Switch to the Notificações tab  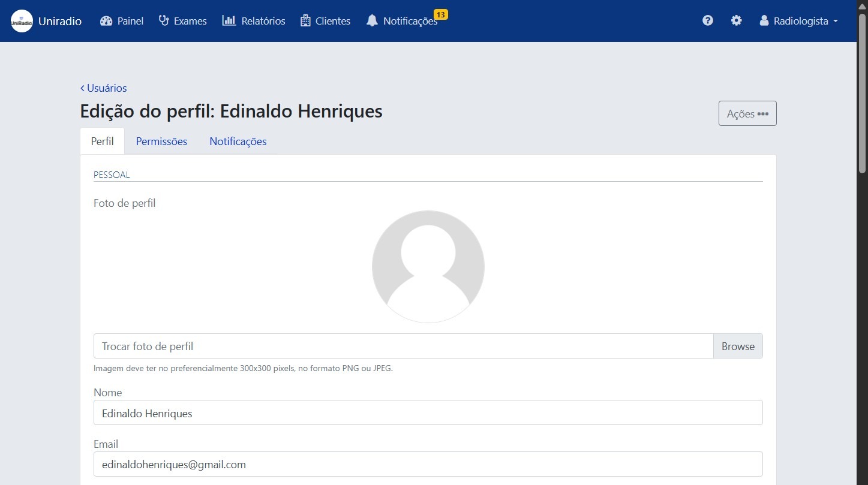click(238, 141)
